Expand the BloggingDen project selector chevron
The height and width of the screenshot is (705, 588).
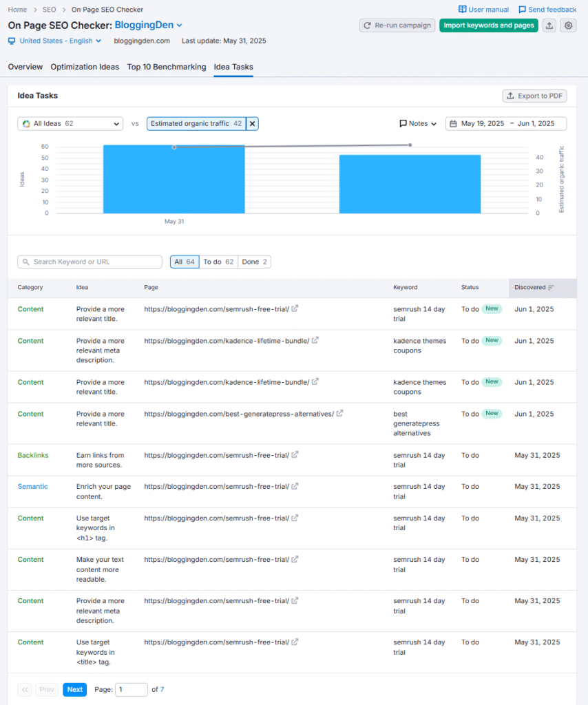click(x=178, y=24)
